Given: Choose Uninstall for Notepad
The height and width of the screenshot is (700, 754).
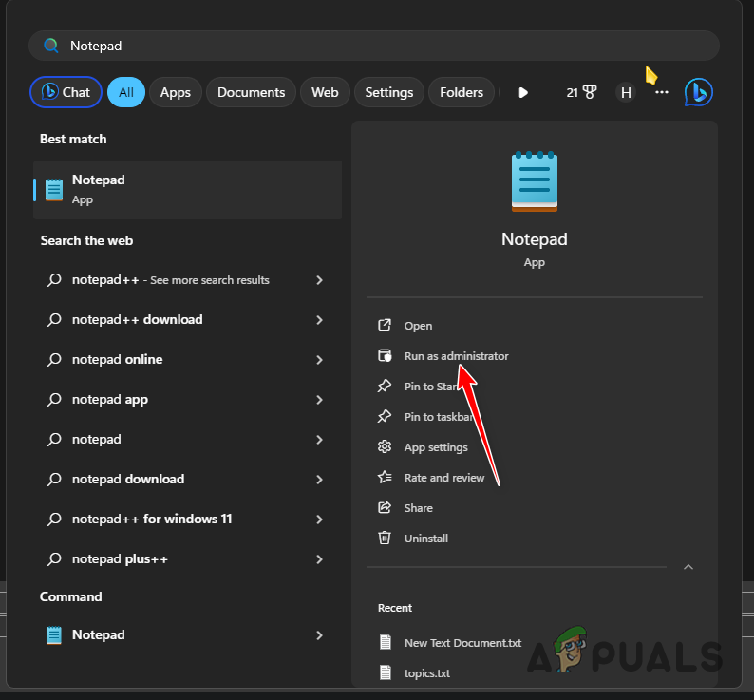Looking at the screenshot, I should (426, 539).
